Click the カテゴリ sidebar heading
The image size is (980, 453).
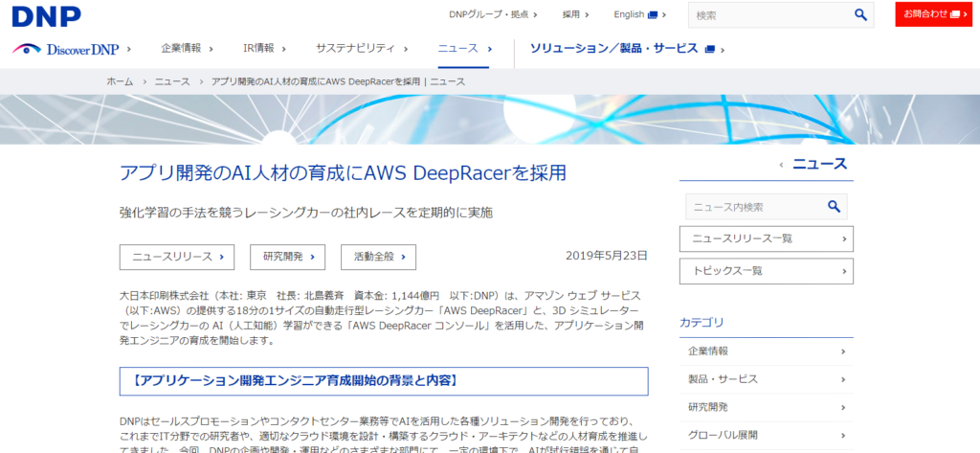point(702,323)
